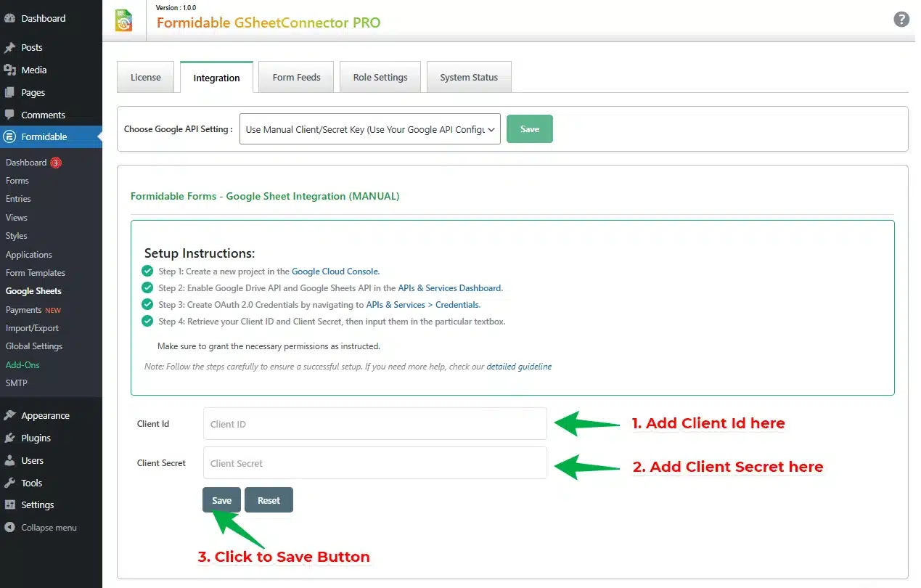Switch to the Form Feeds tab
The image size is (921, 588).
point(296,78)
